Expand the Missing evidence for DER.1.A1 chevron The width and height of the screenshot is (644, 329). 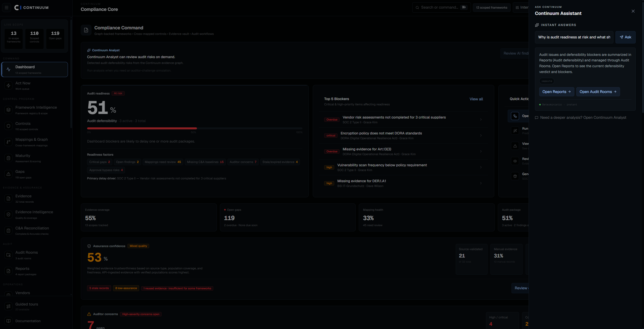tap(481, 183)
